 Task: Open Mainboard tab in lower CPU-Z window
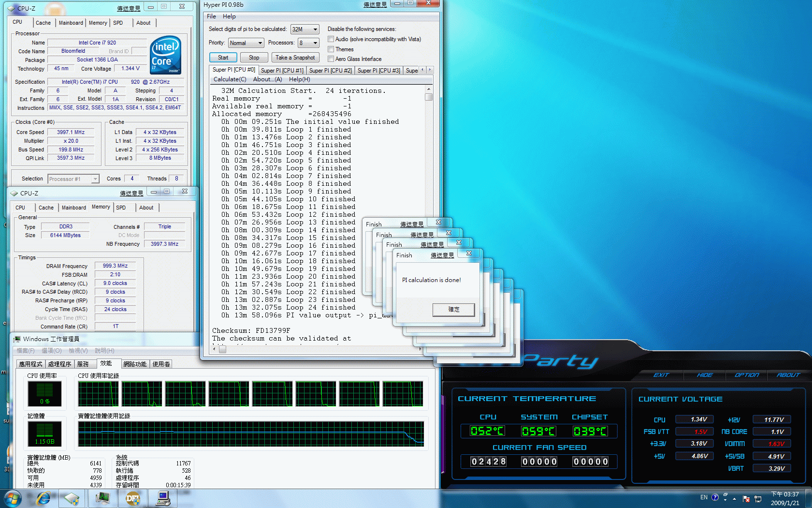pyautogui.click(x=74, y=208)
